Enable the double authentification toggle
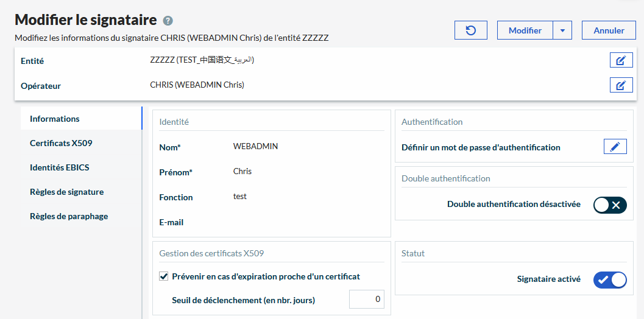Screen dimensions: 644x319 pyautogui.click(x=609, y=205)
